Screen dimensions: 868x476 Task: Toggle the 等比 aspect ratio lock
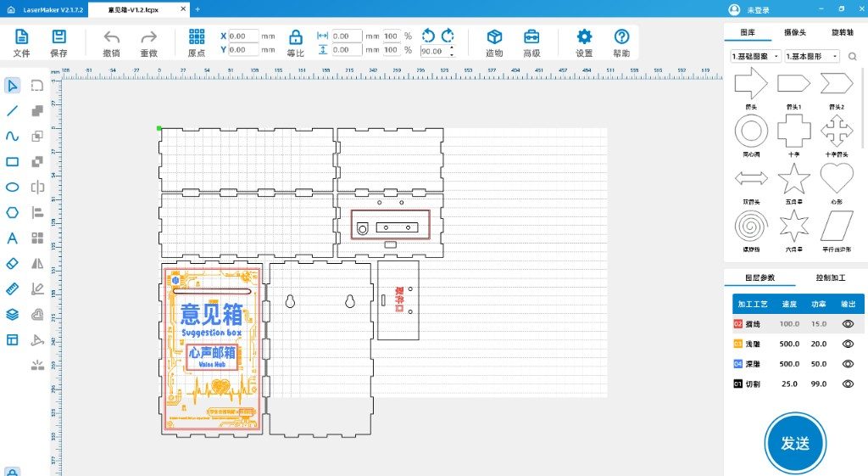pyautogui.click(x=296, y=37)
